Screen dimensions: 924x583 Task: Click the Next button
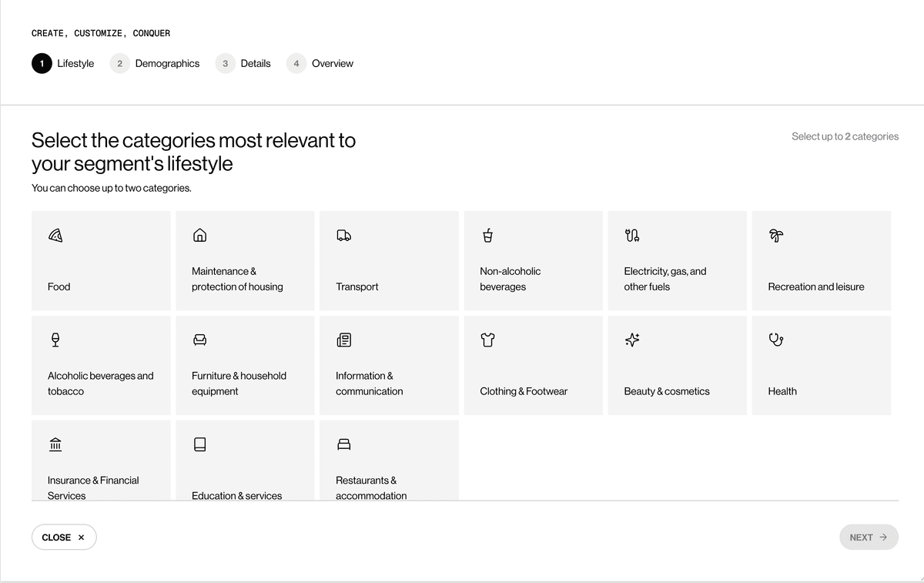[869, 538]
